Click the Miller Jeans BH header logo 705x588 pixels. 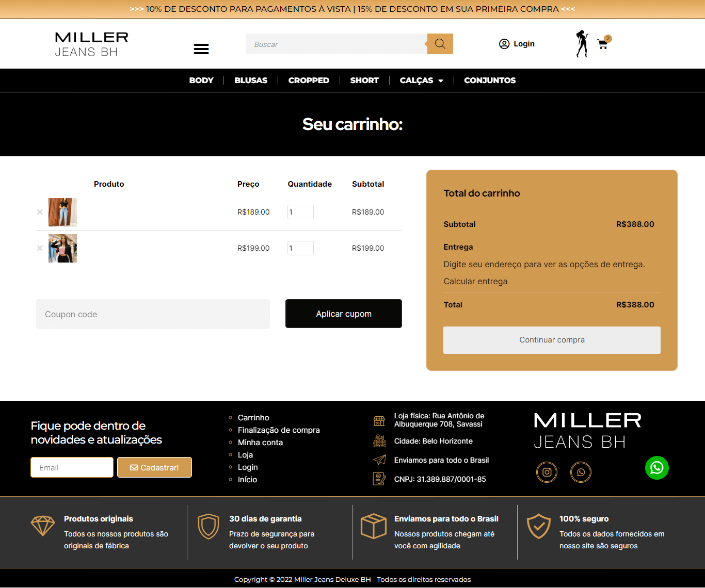click(92, 44)
